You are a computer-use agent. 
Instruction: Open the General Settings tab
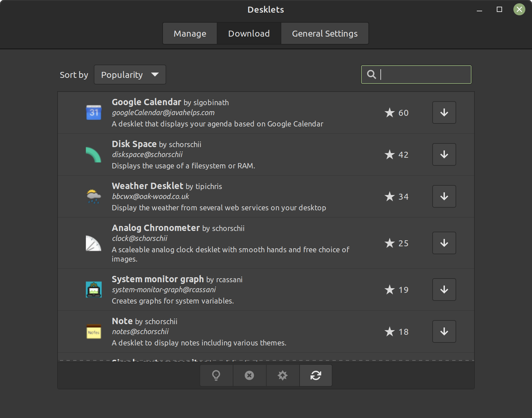[325, 33]
